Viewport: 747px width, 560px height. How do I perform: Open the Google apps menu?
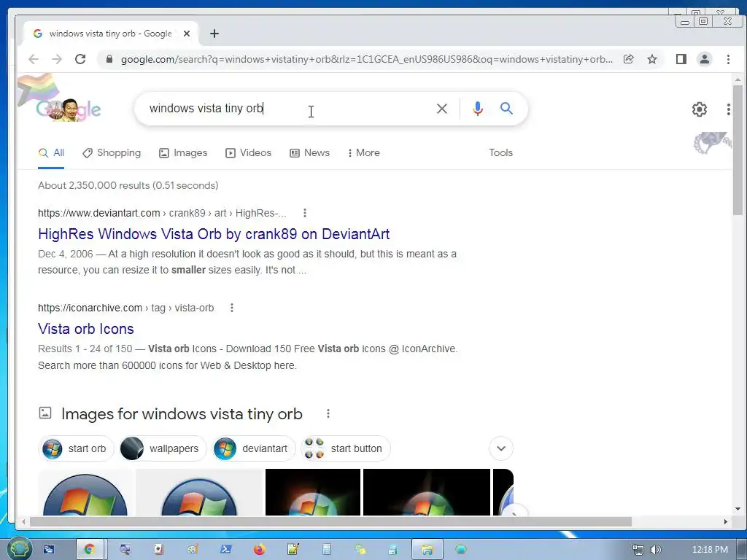729,109
